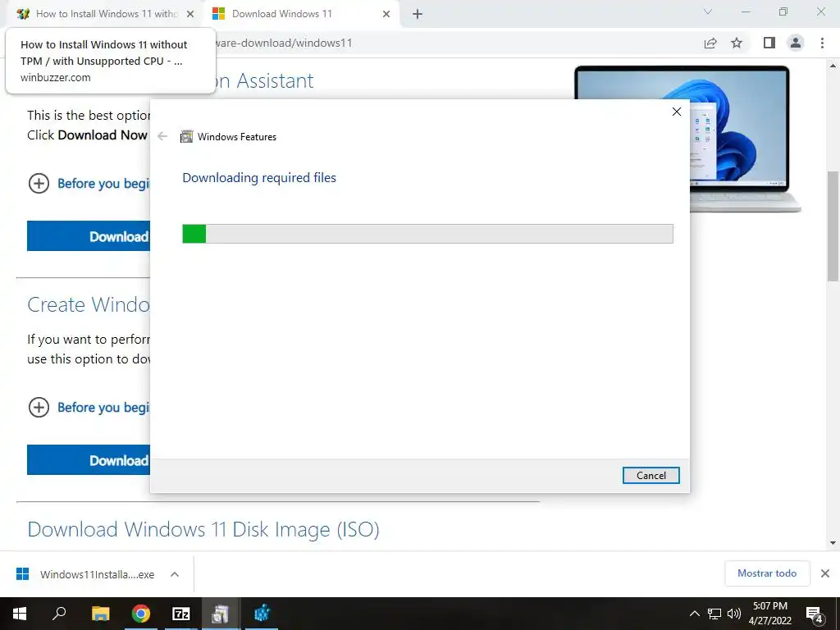840x630 pixels.
Task: Select Windows Features taskbar icon
Action: [220, 614]
